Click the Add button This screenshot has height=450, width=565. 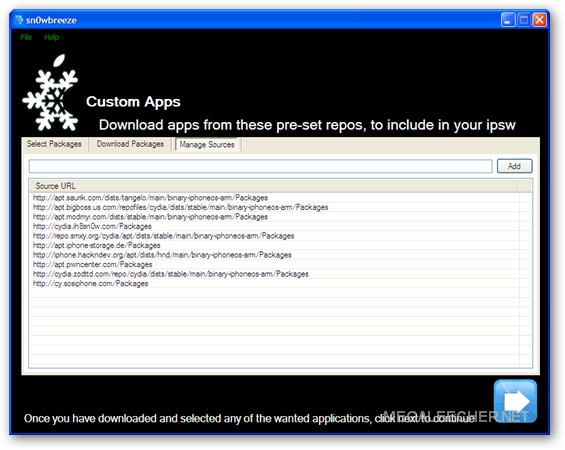pos(515,166)
